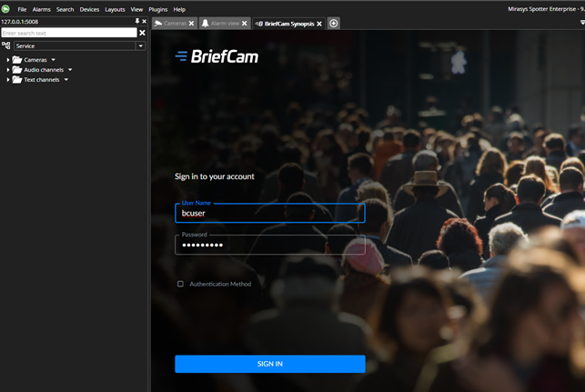Switch to the Alarm view tab

click(225, 23)
